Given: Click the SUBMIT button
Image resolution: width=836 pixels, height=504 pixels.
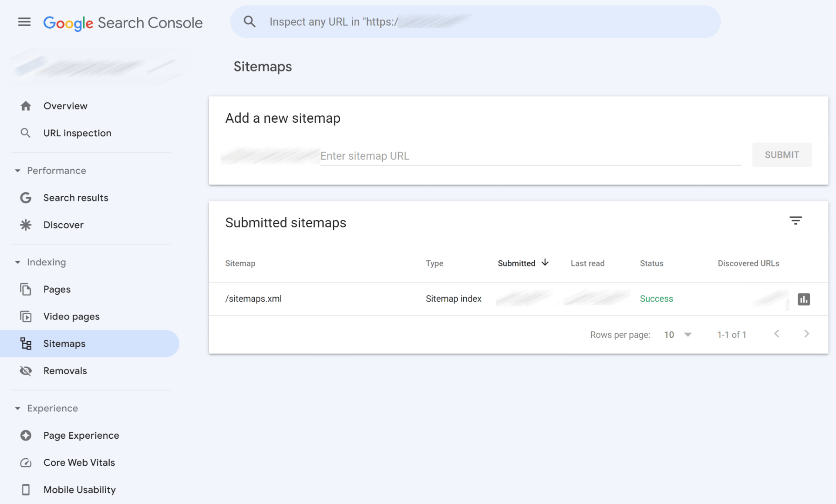Looking at the screenshot, I should (782, 155).
